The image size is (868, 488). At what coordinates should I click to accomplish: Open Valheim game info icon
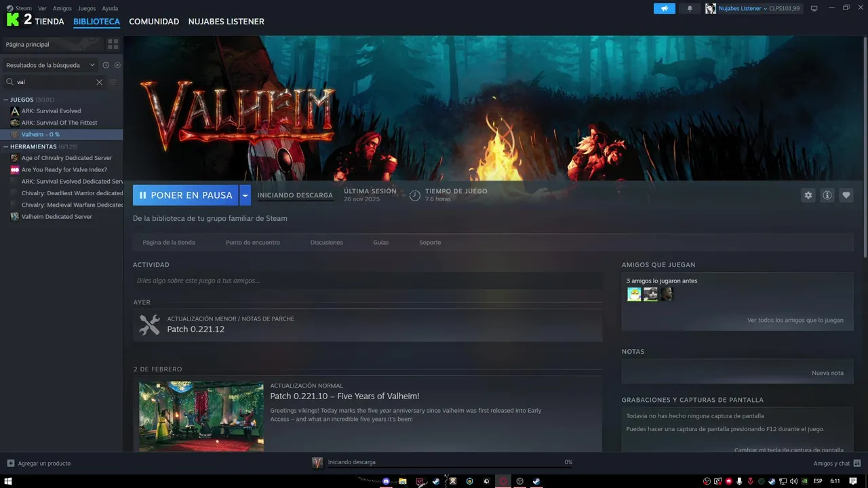click(827, 195)
